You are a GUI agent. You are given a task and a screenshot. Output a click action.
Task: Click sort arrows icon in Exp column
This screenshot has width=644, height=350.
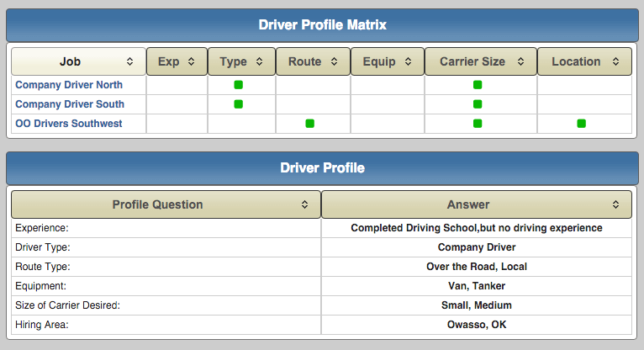(192, 61)
